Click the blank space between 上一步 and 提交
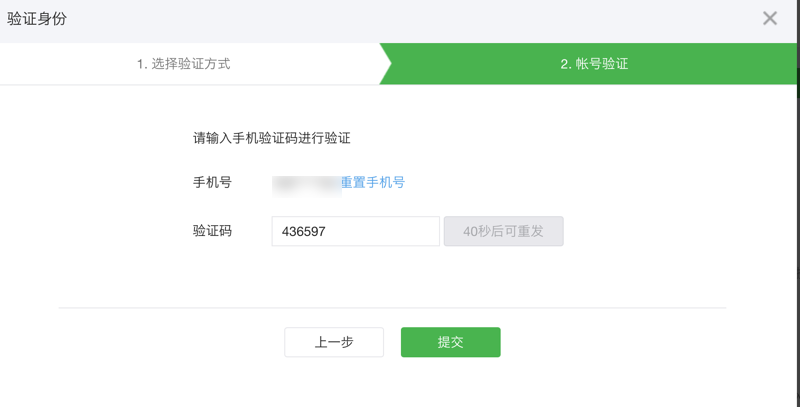 pos(392,342)
